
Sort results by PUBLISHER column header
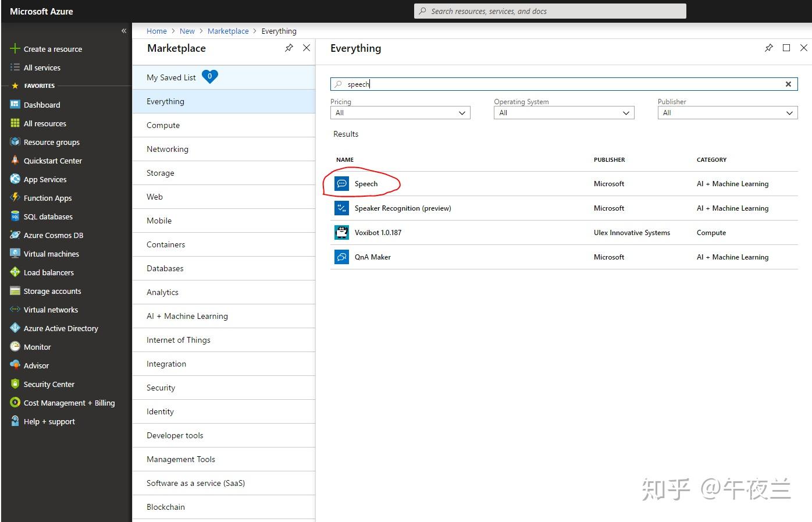click(610, 159)
